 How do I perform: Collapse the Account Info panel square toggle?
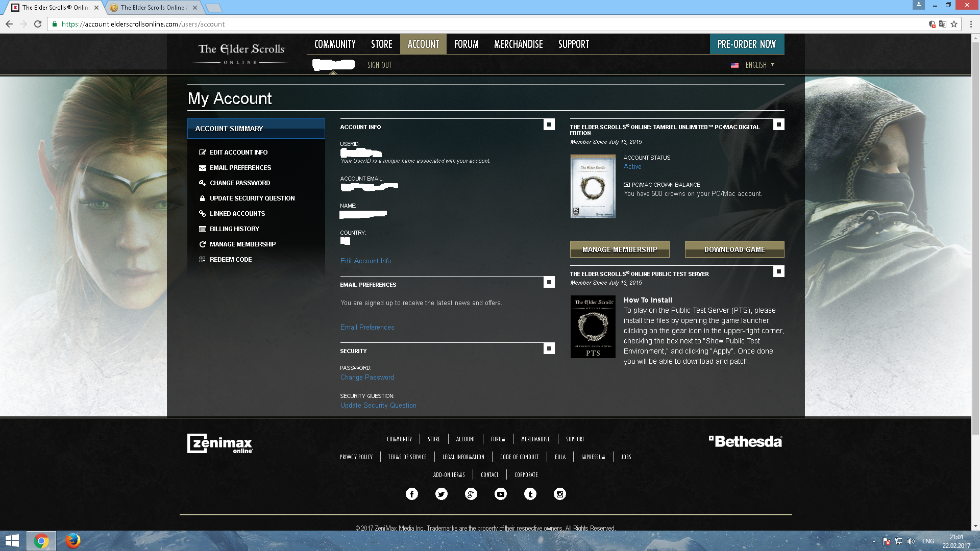549,124
